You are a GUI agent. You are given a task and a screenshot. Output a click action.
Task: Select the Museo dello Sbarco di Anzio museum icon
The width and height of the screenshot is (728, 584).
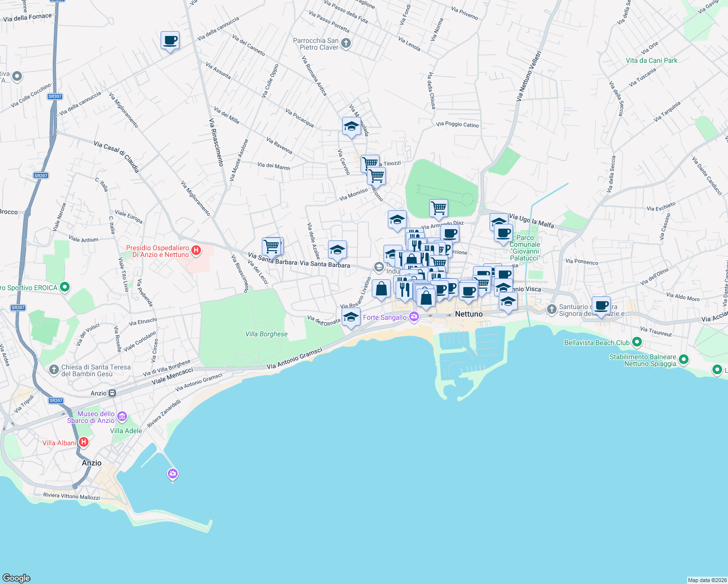pyautogui.click(x=122, y=417)
